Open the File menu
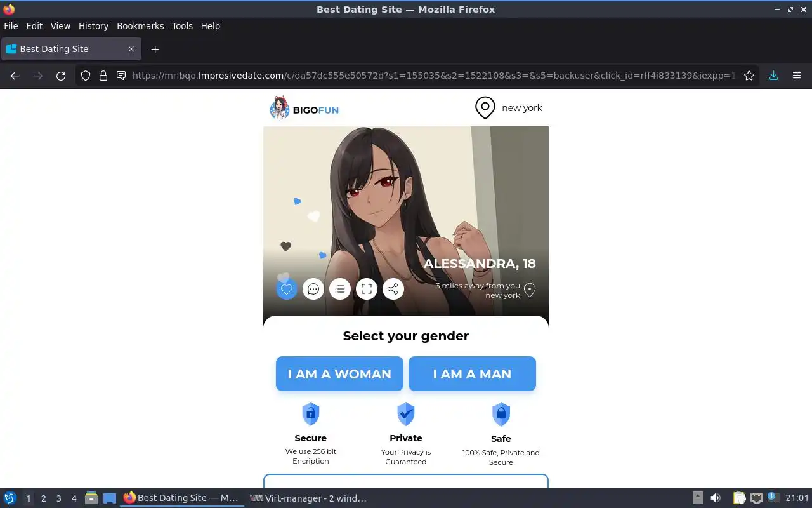This screenshot has width=812, height=508. coord(11,26)
